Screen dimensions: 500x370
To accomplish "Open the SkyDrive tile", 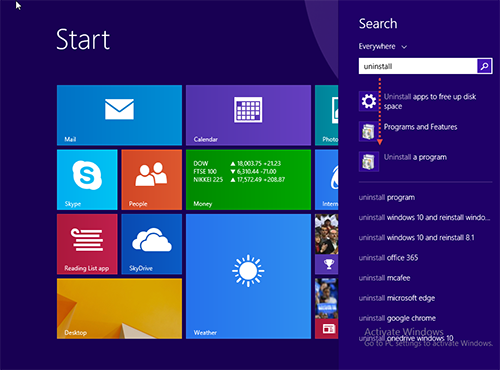I will point(152,244).
